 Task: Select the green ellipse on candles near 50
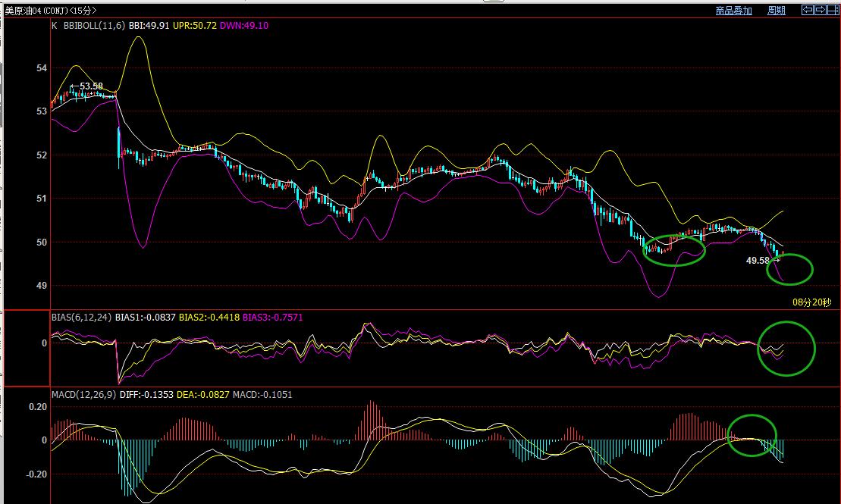(x=674, y=250)
